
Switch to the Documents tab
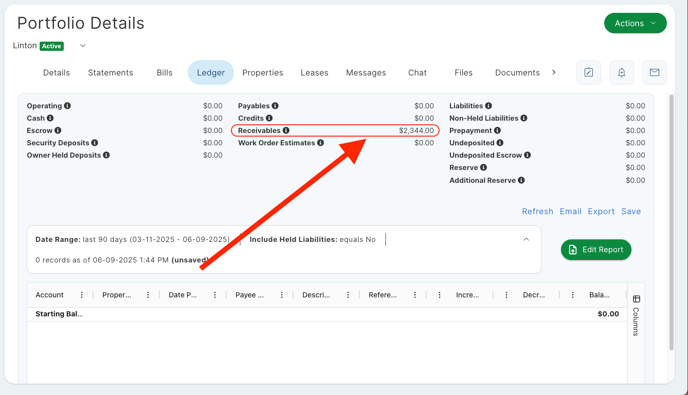tap(517, 73)
